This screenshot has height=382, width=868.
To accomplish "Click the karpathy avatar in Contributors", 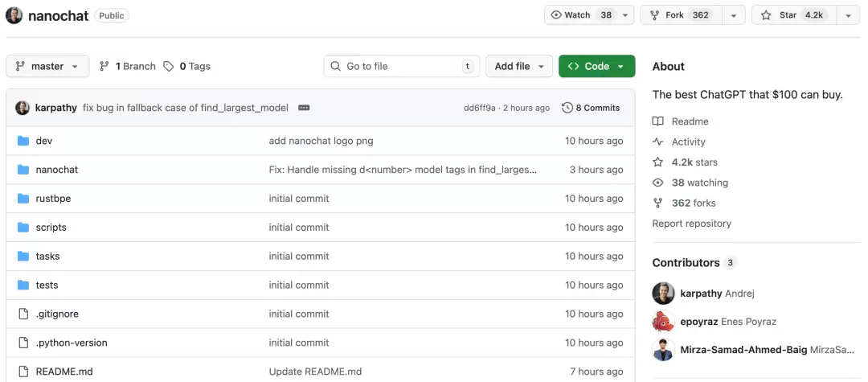I will click(x=663, y=294).
